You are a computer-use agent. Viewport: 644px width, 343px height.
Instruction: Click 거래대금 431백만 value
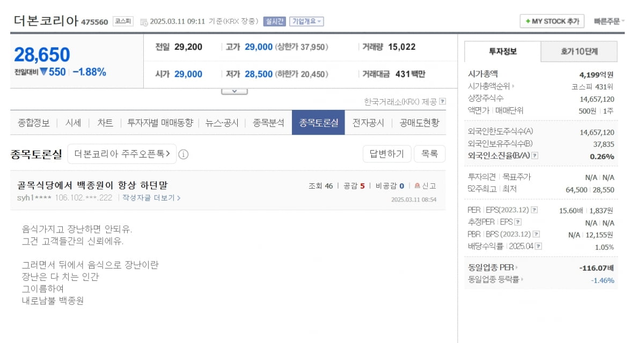point(410,74)
